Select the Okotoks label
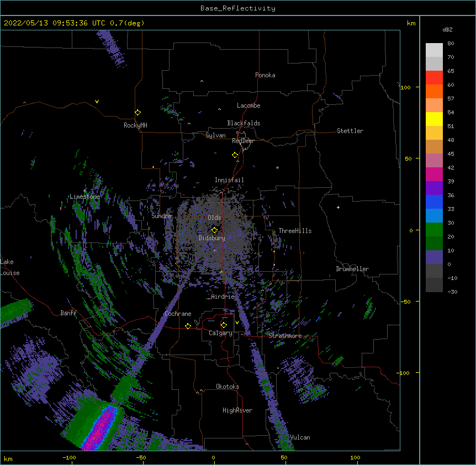This screenshot has width=476, height=465. pyautogui.click(x=228, y=387)
